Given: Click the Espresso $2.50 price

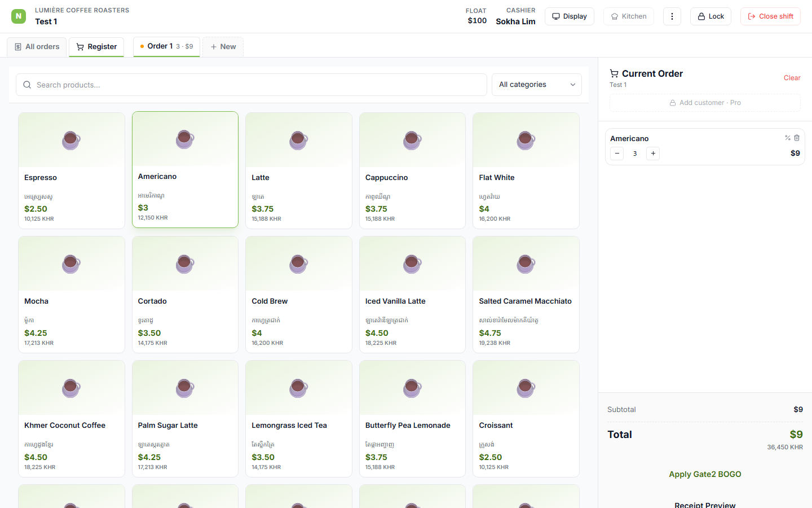Looking at the screenshot, I should [36, 209].
